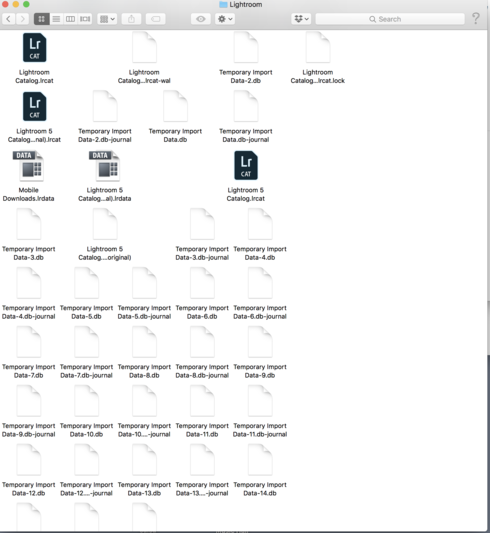The width and height of the screenshot is (490, 533).
Task: Click the Temporary Import Data-9.db label
Action: point(260,371)
